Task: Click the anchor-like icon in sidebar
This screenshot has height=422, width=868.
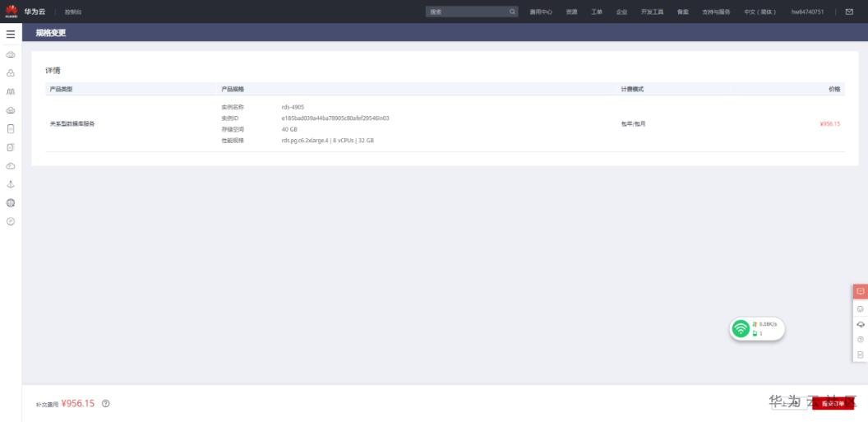Action: (x=11, y=184)
